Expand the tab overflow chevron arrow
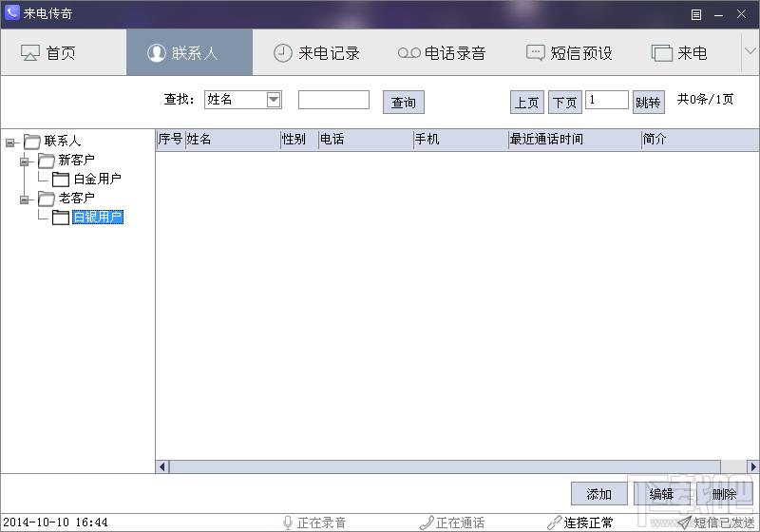Screen dimensions: 760x532 click(x=749, y=52)
